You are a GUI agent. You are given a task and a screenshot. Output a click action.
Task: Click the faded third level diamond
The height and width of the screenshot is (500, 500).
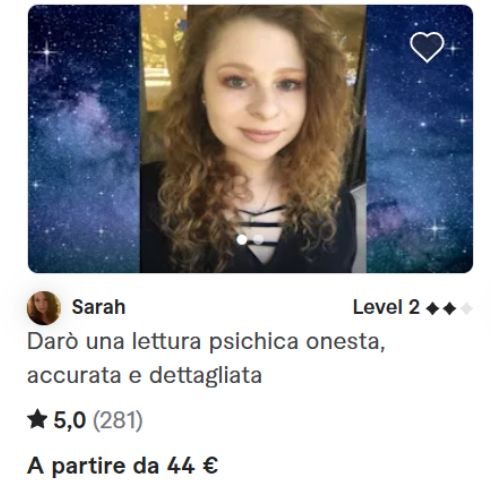(x=466, y=308)
